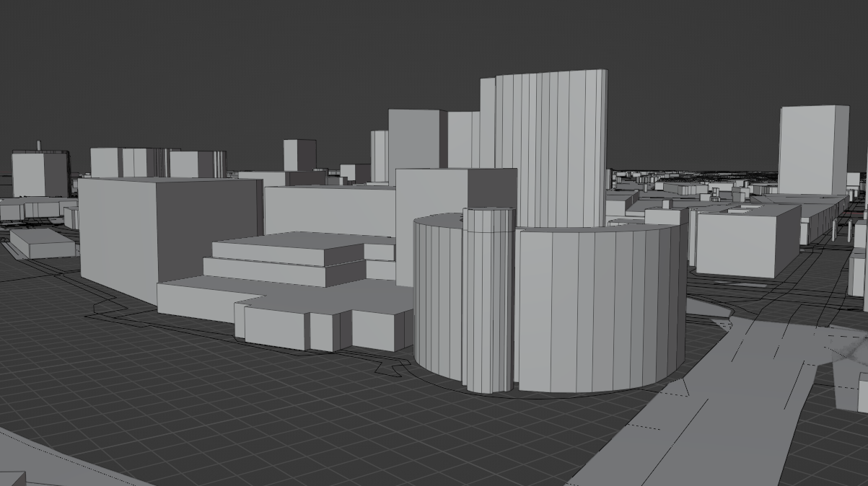Select the low wide building right of round building

[x=747, y=242]
